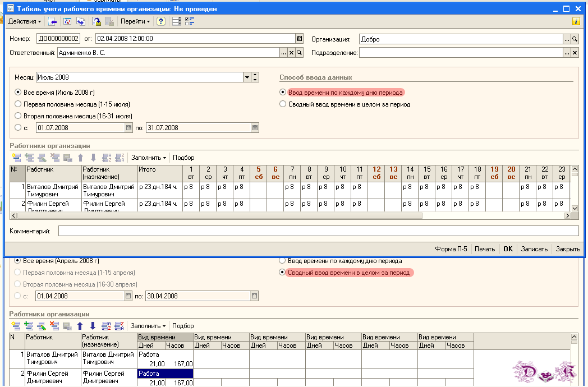The width and height of the screenshot is (588, 387).
Task: Click the Номер field ДО000000002
Action: 58,39
